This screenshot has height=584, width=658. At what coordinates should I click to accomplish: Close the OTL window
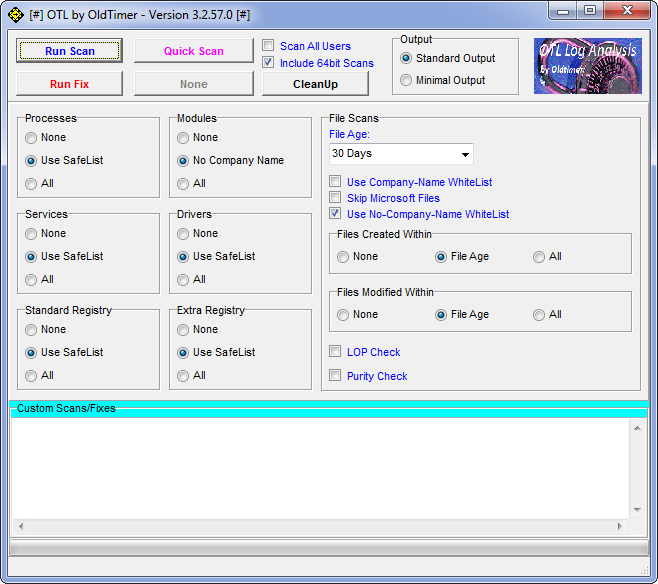coord(627,10)
